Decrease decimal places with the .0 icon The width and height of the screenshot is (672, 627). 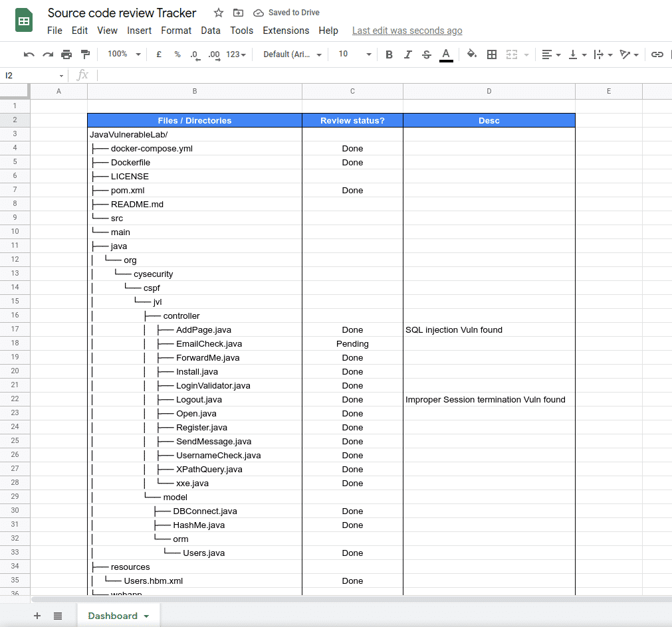[x=195, y=55]
